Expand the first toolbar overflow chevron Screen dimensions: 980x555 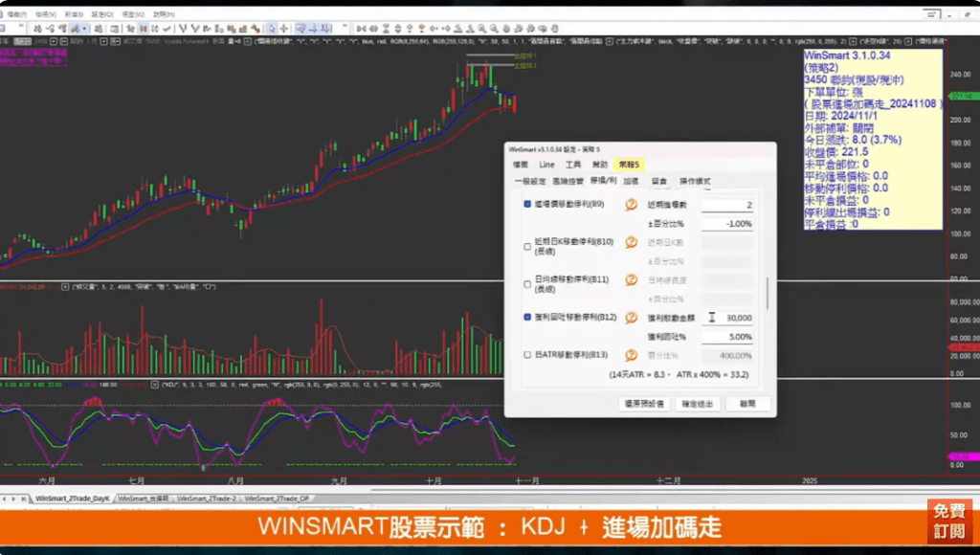tap(21, 28)
